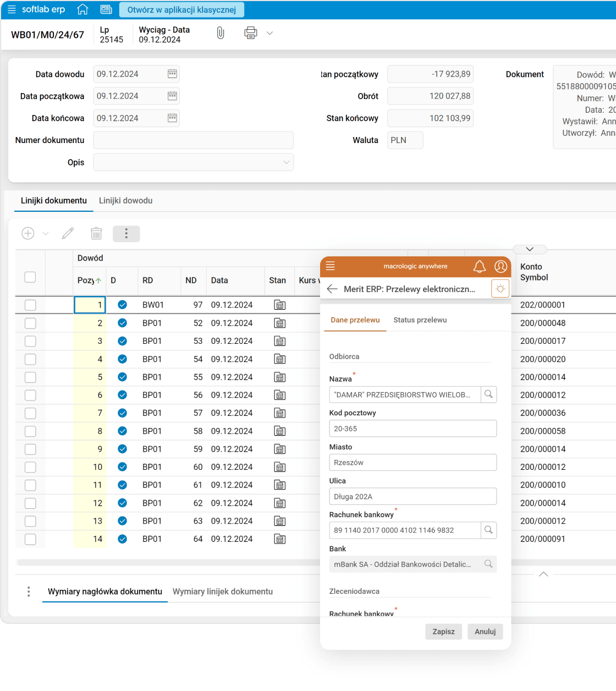Expand the Opis dropdown field
The width and height of the screenshot is (616, 691).
tap(286, 162)
